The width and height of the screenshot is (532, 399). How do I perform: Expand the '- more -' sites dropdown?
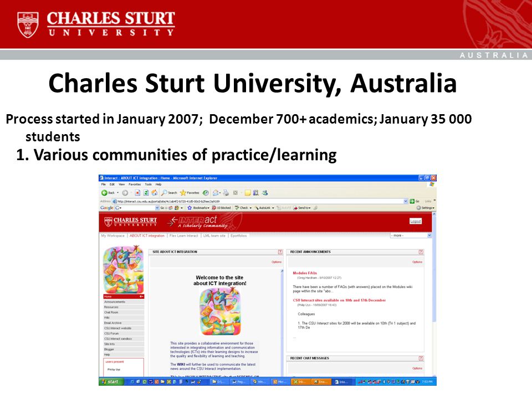point(411,235)
